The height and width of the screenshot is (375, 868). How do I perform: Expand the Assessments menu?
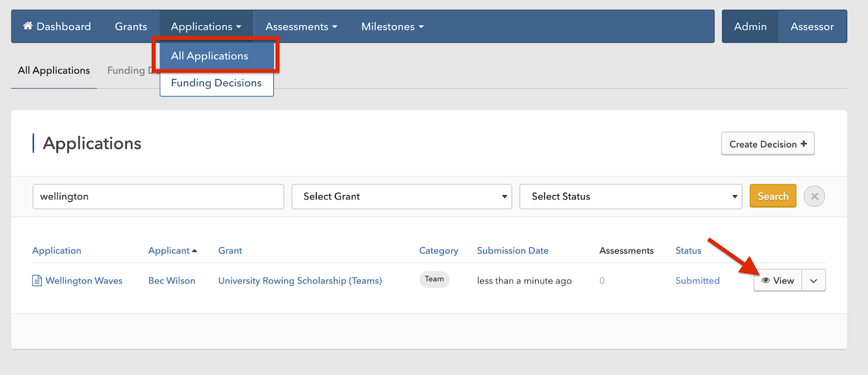tap(301, 27)
